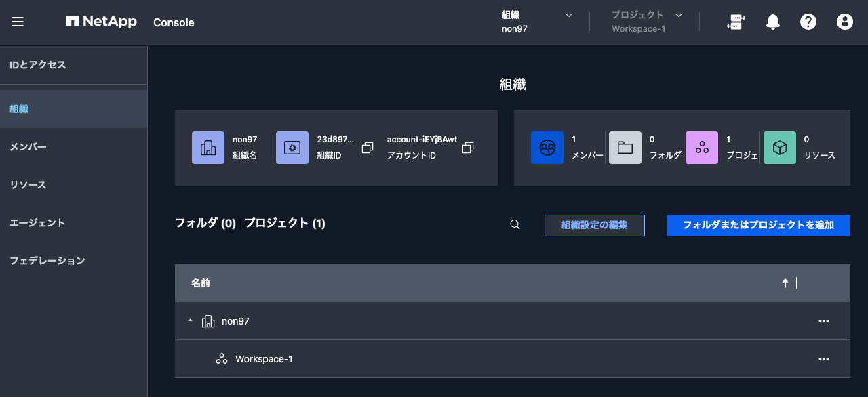Open the more options menu for Workspace-1 row
The image size is (868, 397).
tap(824, 359)
